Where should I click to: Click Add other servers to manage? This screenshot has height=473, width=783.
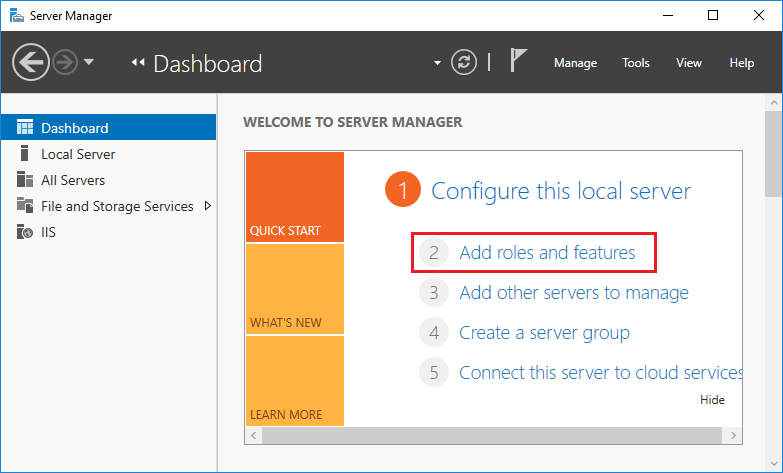pyautogui.click(x=574, y=293)
